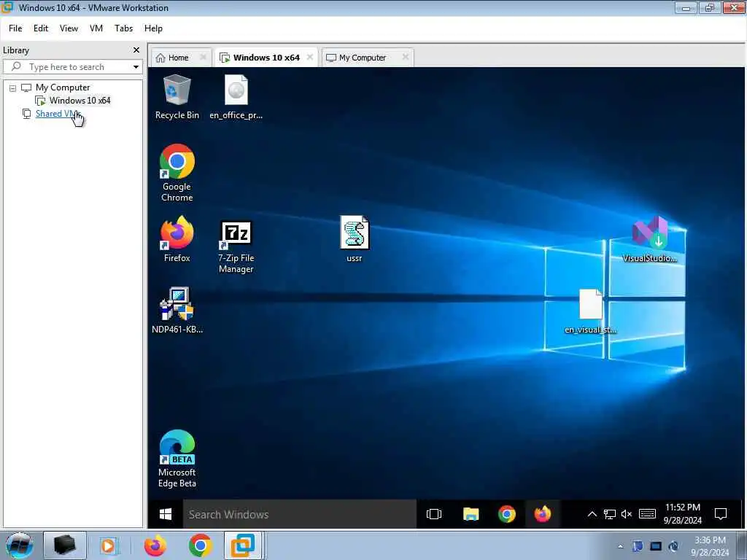The height and width of the screenshot is (560, 747).
Task: Show hidden host tray icons
Action: click(620, 546)
